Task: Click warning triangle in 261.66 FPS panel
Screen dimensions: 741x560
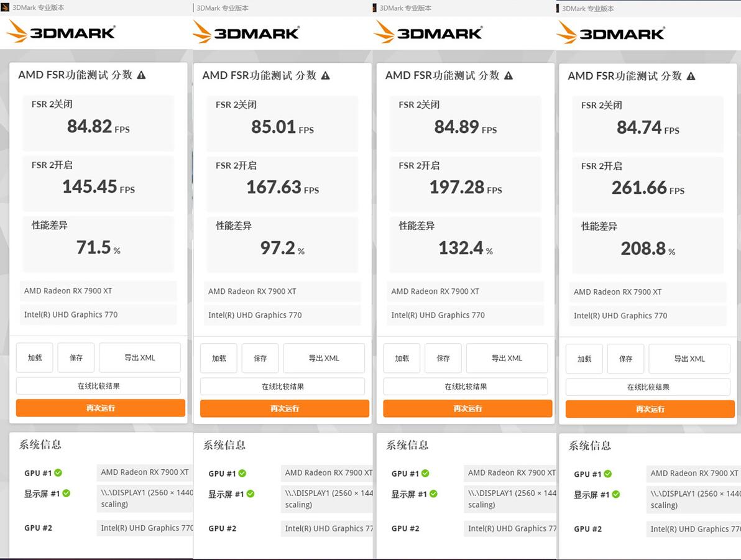Action: [691, 76]
